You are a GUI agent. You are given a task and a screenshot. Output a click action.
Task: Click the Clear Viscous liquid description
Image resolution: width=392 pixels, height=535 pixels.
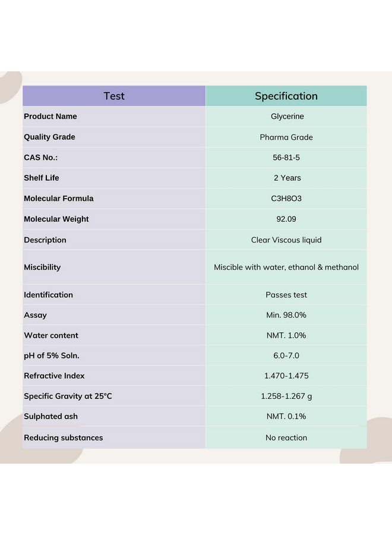tap(286, 240)
